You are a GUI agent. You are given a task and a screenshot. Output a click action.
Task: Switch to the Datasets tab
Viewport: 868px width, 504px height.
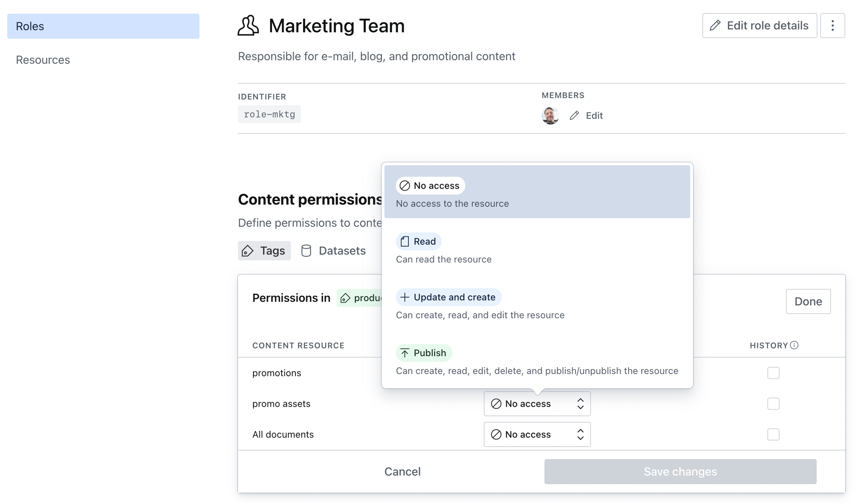(333, 251)
